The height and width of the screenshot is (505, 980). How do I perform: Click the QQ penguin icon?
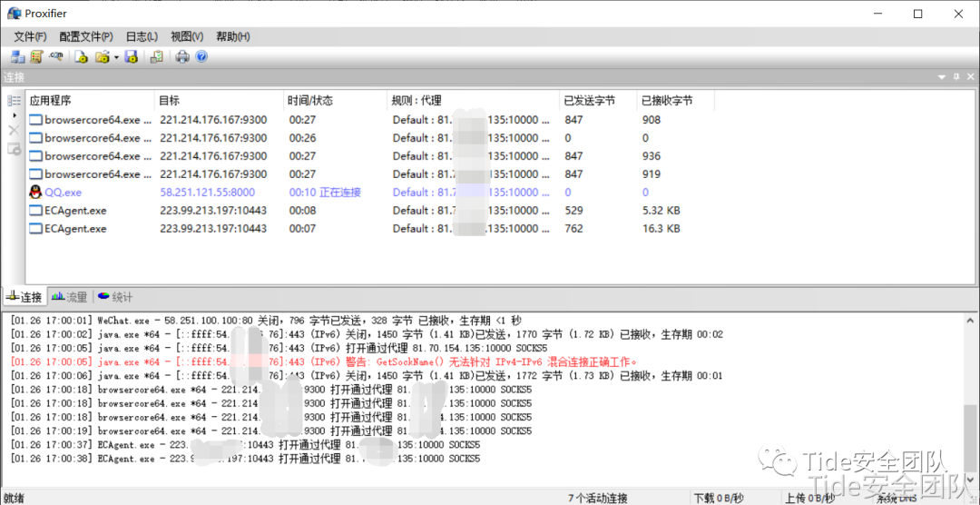pyautogui.click(x=35, y=193)
